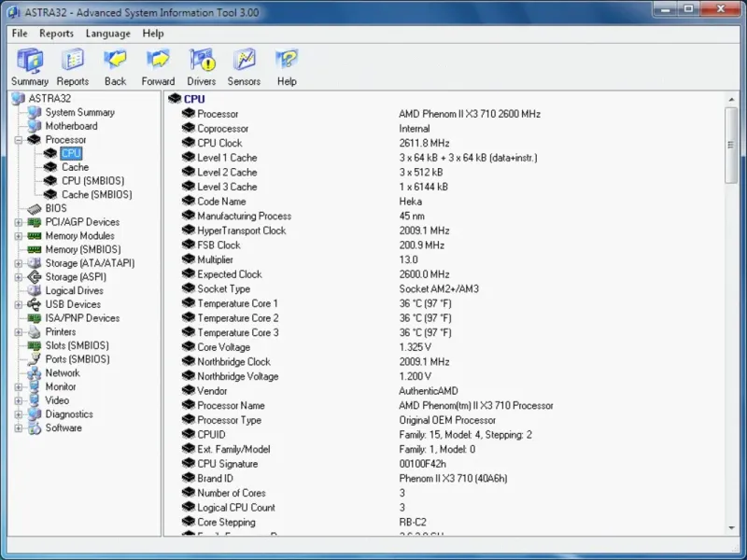Expand the USB Devices node

(19, 304)
